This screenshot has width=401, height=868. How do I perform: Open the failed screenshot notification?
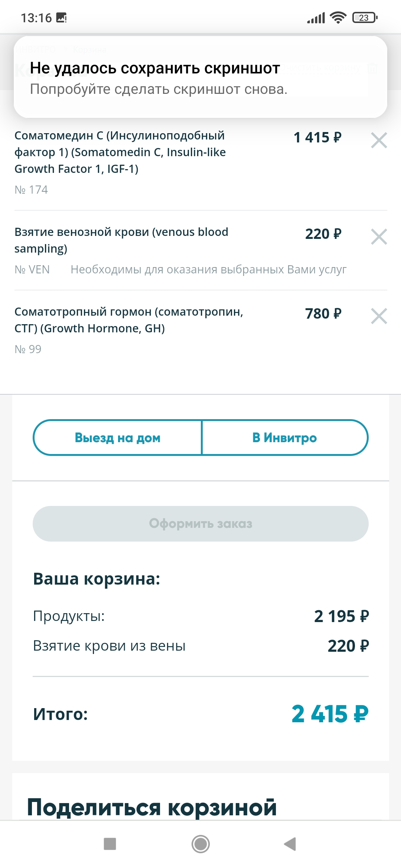(x=200, y=77)
